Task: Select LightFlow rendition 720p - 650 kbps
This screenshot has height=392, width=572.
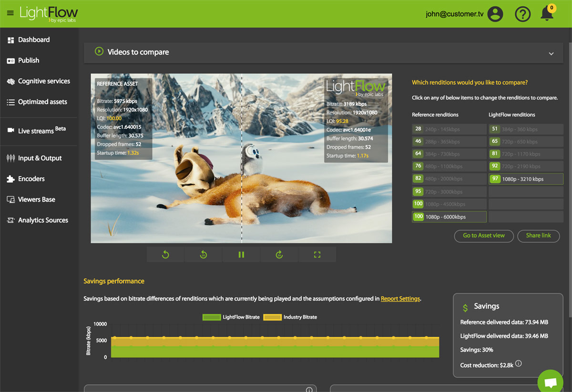Action: [526, 141]
